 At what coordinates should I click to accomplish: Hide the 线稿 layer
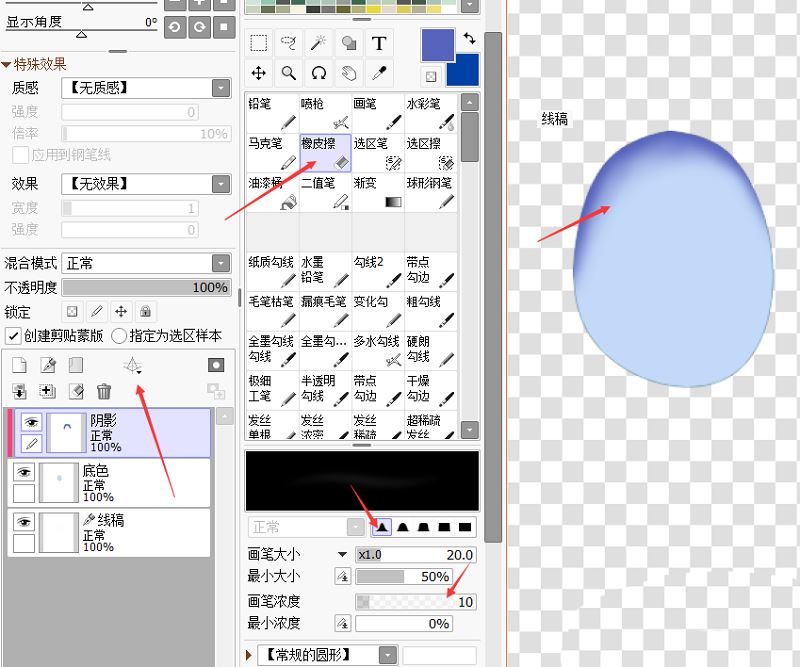click(x=24, y=522)
